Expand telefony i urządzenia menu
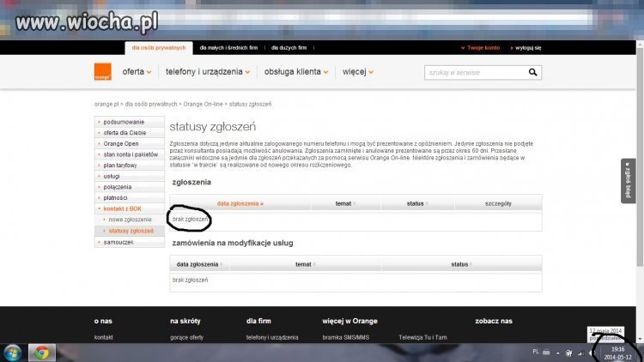Image resolution: width=644 pixels, height=362 pixels. click(x=208, y=72)
